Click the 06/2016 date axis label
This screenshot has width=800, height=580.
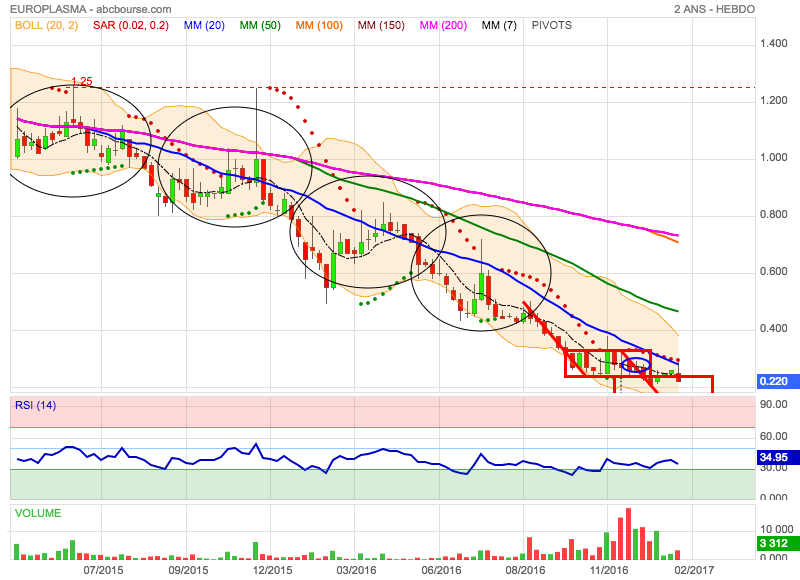point(441,570)
